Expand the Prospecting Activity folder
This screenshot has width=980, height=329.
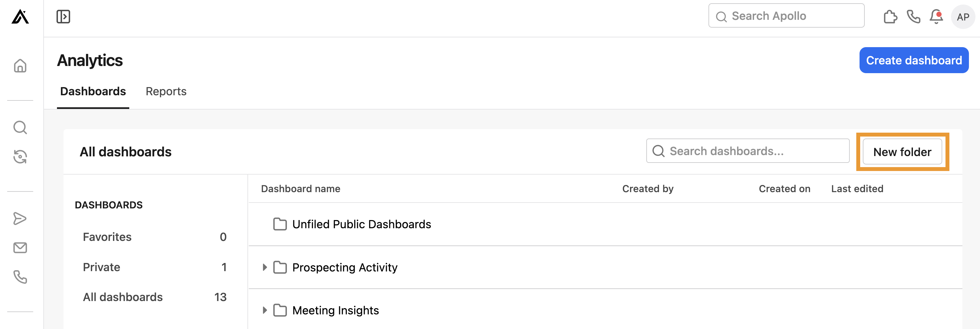coord(265,267)
